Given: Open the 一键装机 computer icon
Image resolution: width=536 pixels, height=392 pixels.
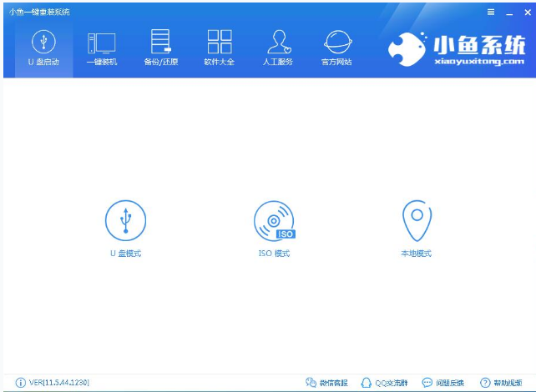Looking at the screenshot, I should pyautogui.click(x=101, y=42).
